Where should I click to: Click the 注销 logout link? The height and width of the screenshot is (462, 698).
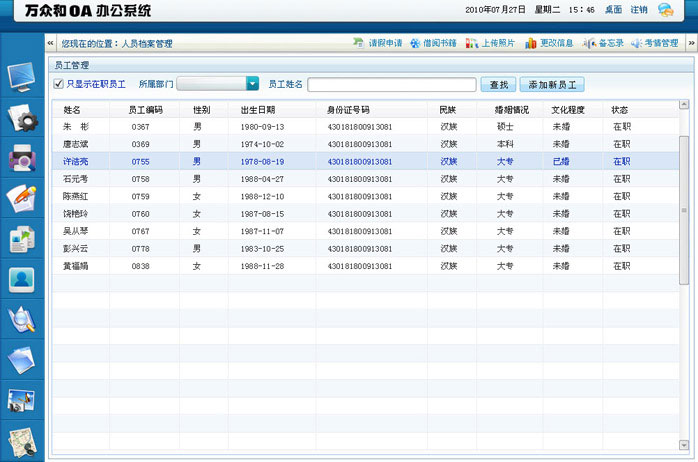(x=638, y=10)
